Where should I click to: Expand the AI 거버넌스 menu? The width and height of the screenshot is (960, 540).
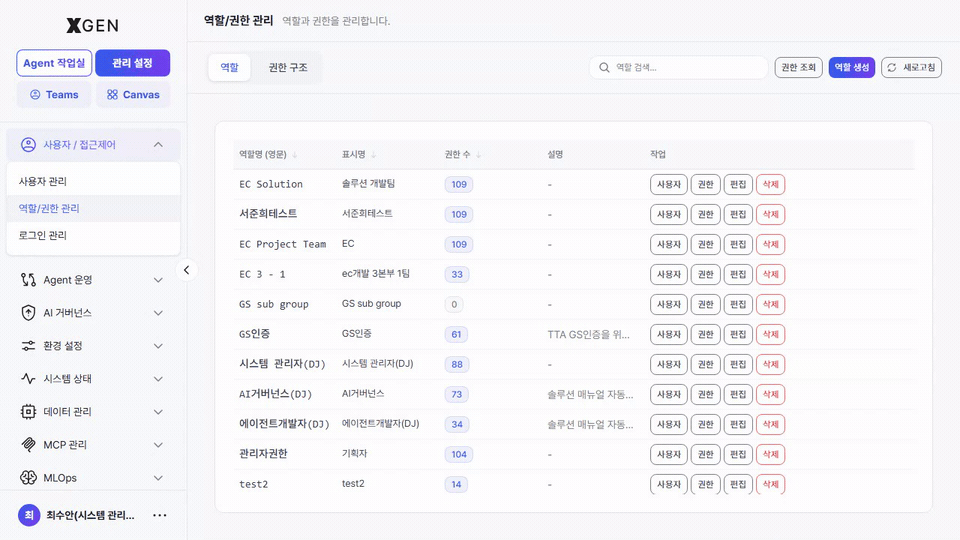point(158,313)
